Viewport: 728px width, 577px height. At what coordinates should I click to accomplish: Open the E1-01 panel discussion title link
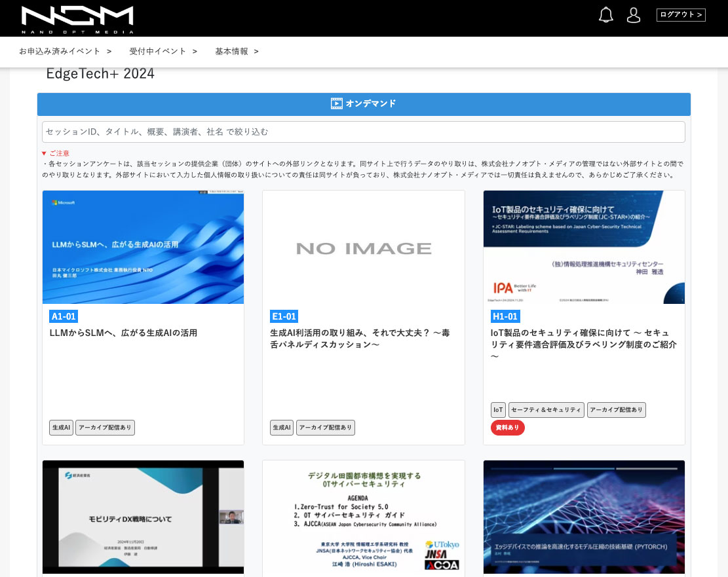[360, 339]
